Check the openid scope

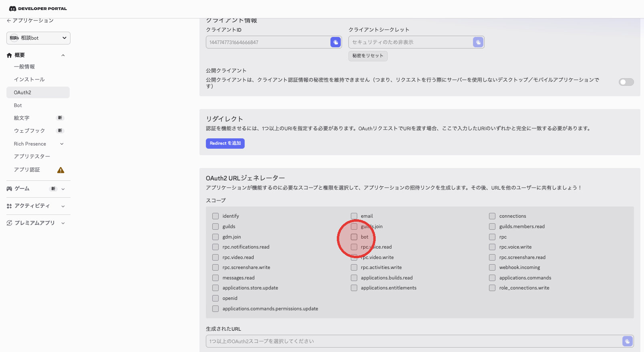pyautogui.click(x=215, y=298)
